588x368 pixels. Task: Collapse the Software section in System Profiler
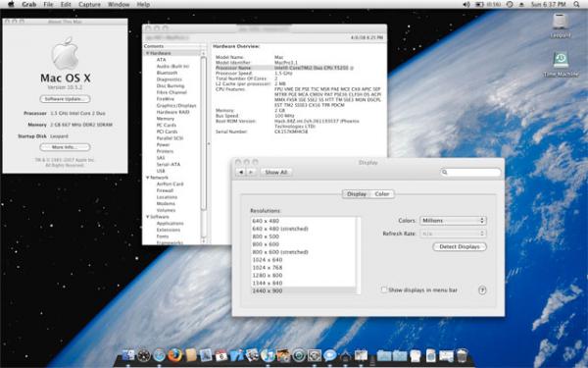(148, 217)
